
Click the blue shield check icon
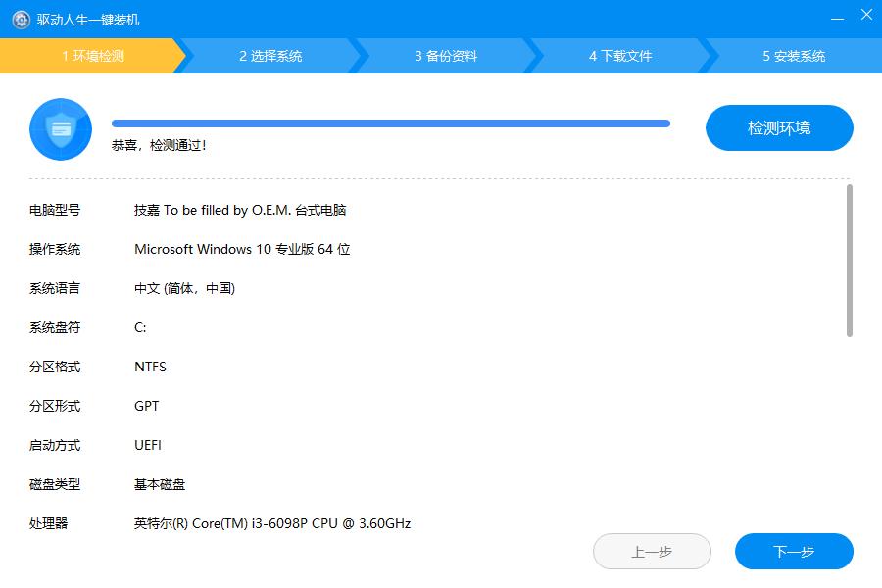(61, 128)
